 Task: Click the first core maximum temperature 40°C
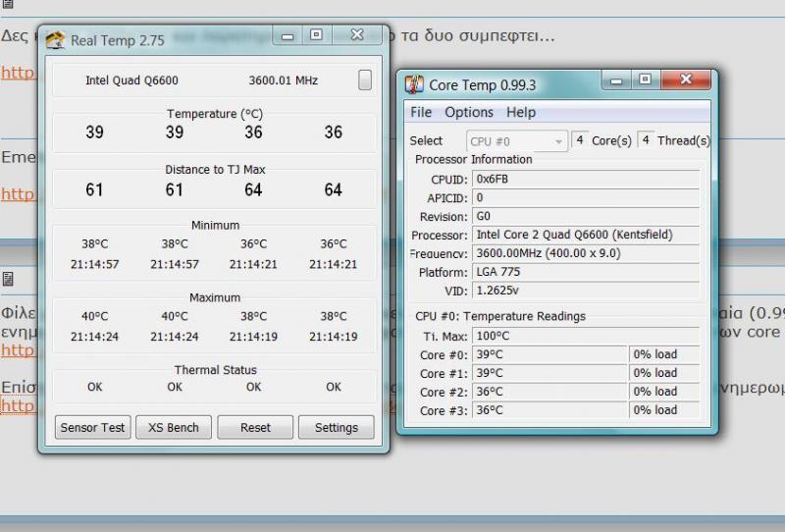pyautogui.click(x=94, y=317)
